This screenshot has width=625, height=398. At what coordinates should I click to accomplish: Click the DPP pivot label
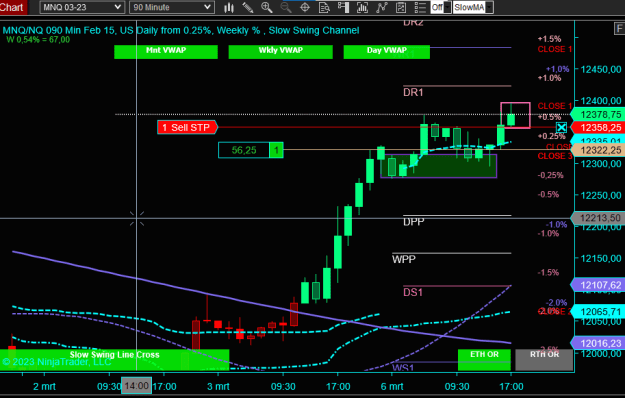click(413, 222)
